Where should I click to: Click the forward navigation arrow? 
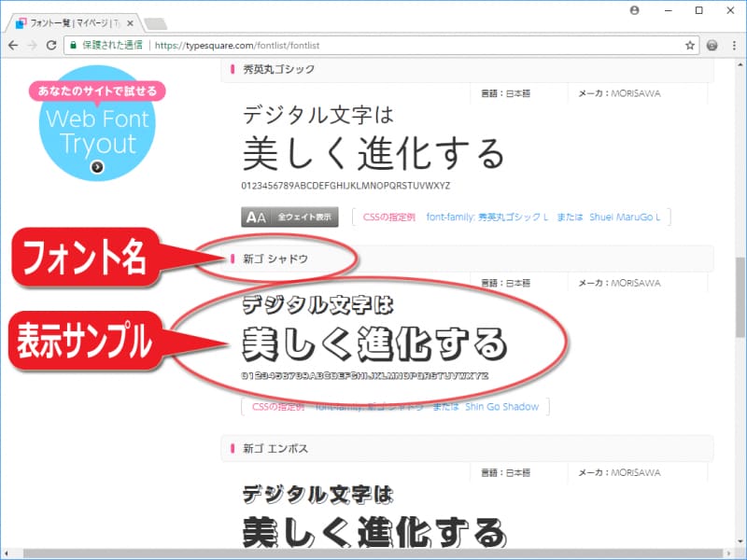[x=34, y=43]
